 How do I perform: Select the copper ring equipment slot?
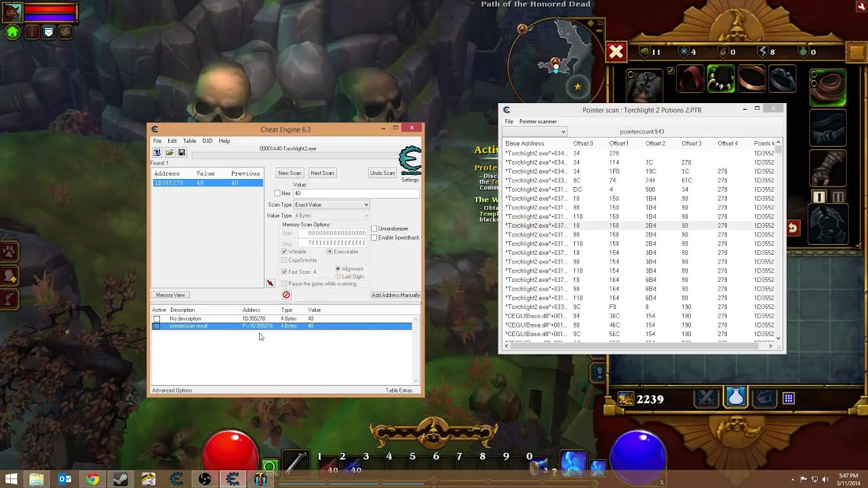coord(751,79)
